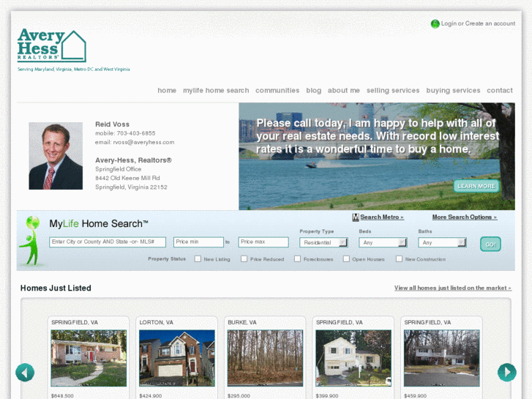
Task: Open the Lorton, VA listing photo
Action: (x=177, y=358)
